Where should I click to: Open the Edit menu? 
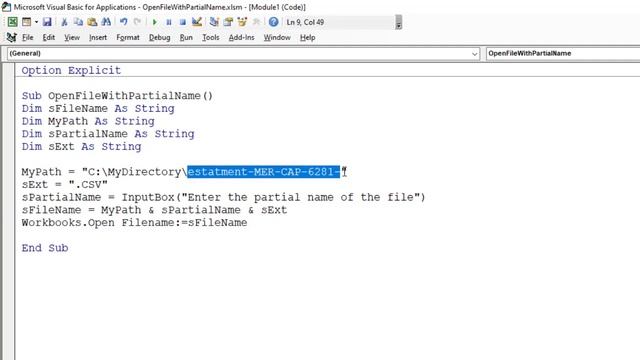(x=49, y=38)
